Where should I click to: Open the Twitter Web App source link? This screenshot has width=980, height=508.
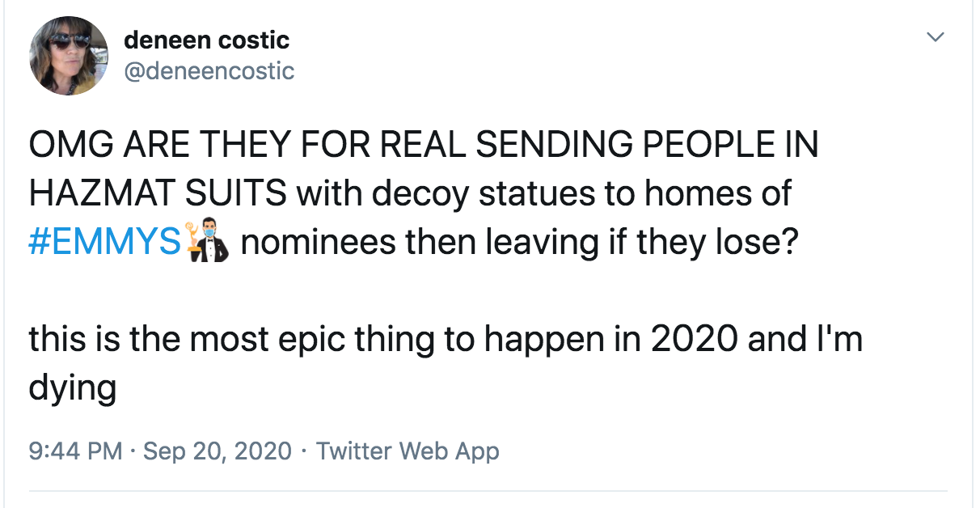(408, 451)
